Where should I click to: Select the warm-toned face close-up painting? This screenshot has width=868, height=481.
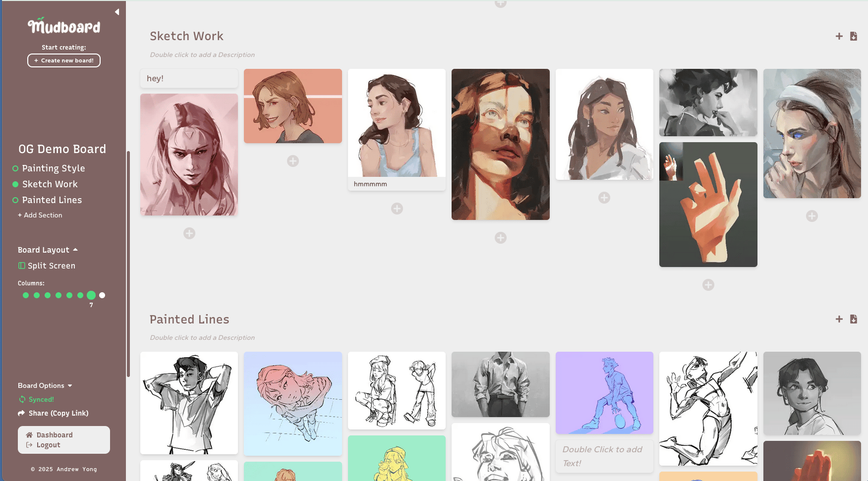pyautogui.click(x=501, y=144)
